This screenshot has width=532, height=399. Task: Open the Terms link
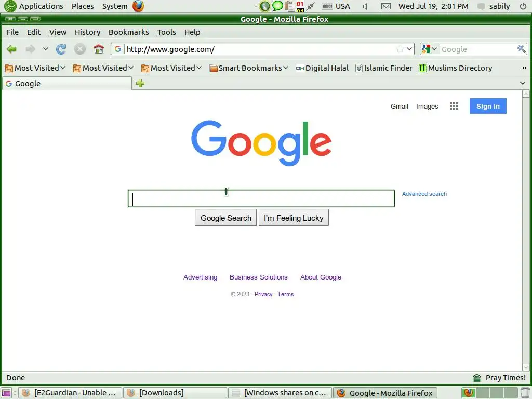(285, 294)
